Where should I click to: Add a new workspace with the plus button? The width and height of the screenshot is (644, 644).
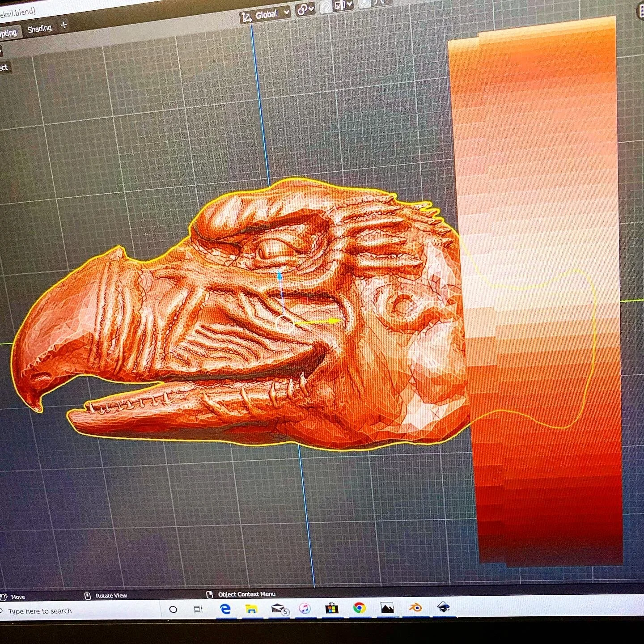click(64, 25)
